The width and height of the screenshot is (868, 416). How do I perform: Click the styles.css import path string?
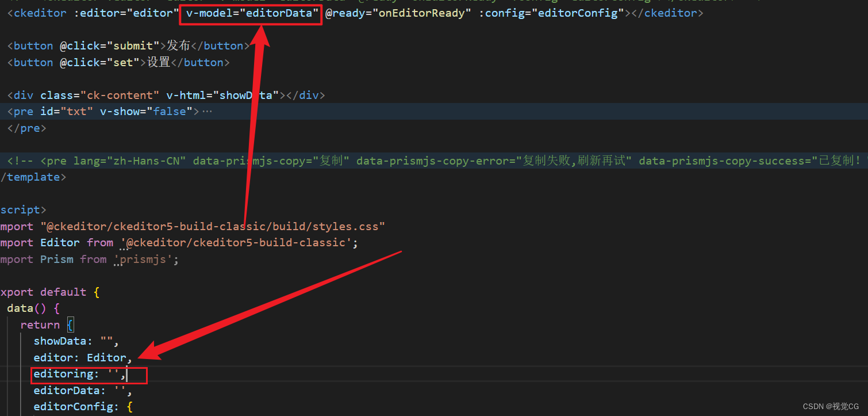click(213, 227)
